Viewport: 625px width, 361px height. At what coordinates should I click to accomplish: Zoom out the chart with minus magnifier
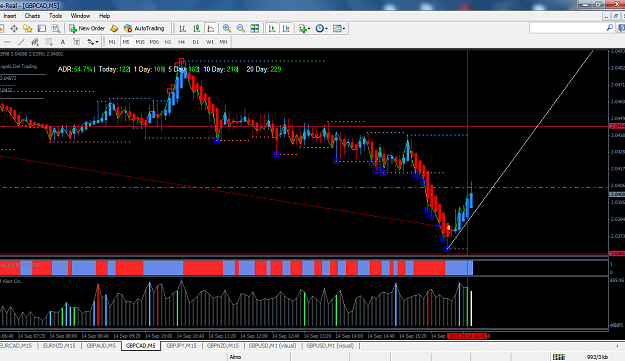pyautogui.click(x=241, y=28)
